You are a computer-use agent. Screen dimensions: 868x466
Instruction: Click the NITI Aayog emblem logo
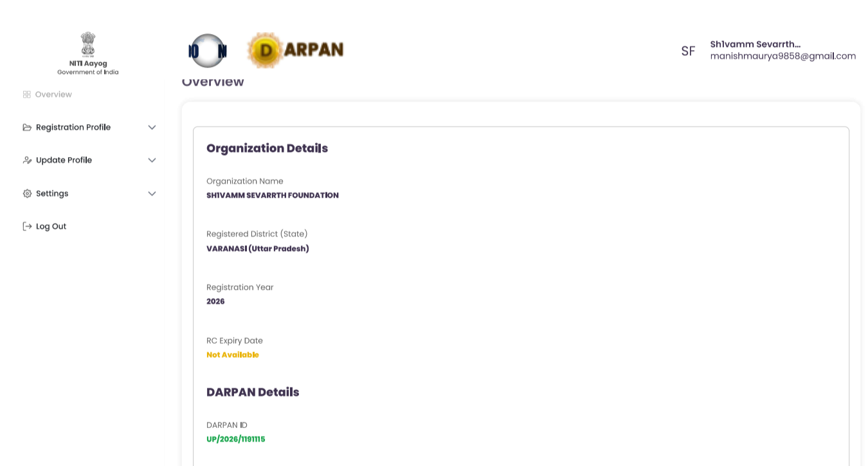click(88, 44)
